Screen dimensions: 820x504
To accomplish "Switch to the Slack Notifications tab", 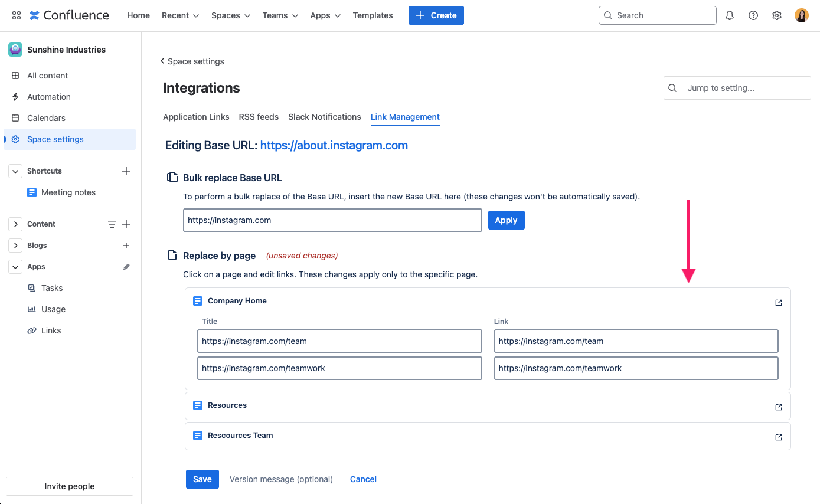I will click(x=324, y=117).
